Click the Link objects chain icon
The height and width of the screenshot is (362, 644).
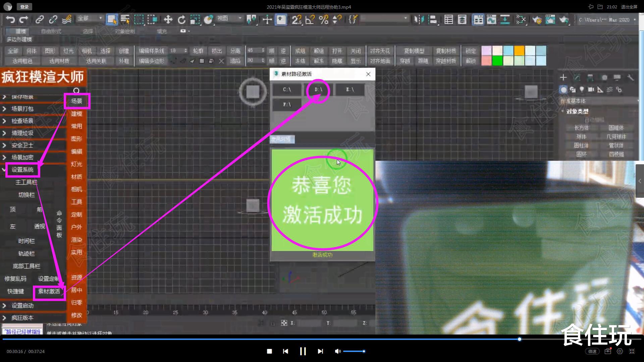pyautogui.click(x=40, y=20)
